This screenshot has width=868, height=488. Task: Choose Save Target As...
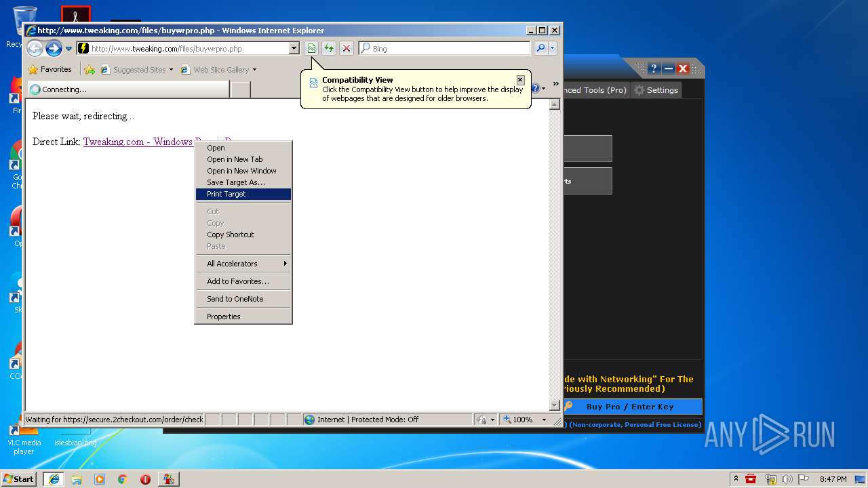point(243,182)
